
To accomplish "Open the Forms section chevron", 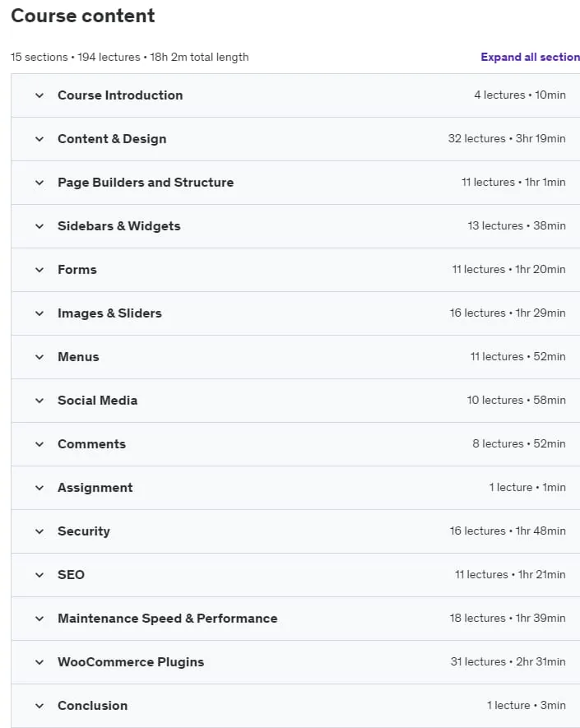I will (39, 270).
